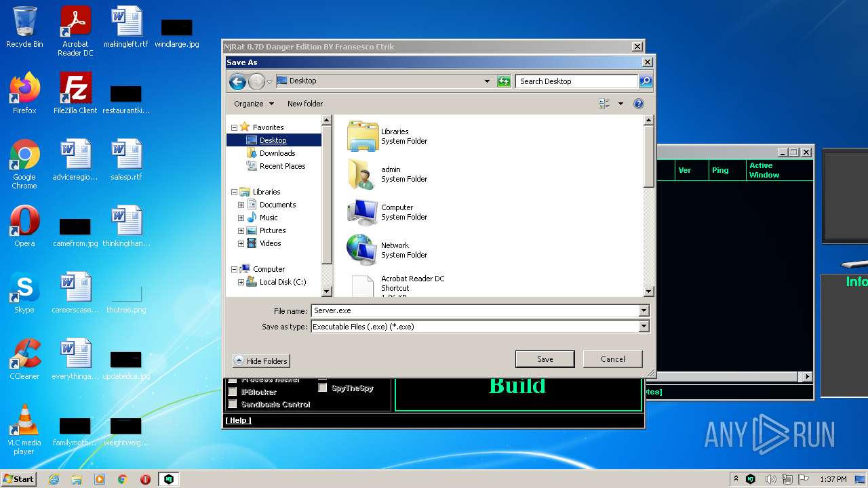Click the File name input field
The height and width of the screenshot is (488, 868).
(475, 310)
